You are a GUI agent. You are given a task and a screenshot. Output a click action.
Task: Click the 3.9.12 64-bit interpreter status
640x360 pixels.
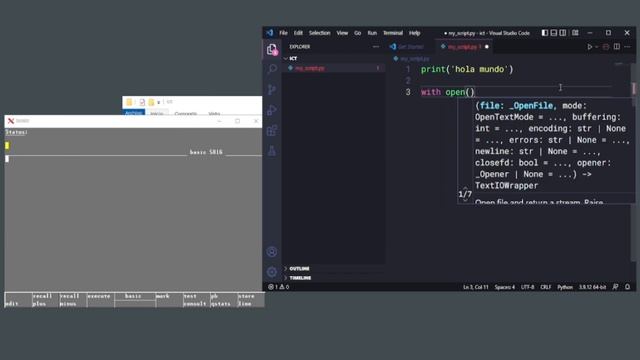coord(592,287)
